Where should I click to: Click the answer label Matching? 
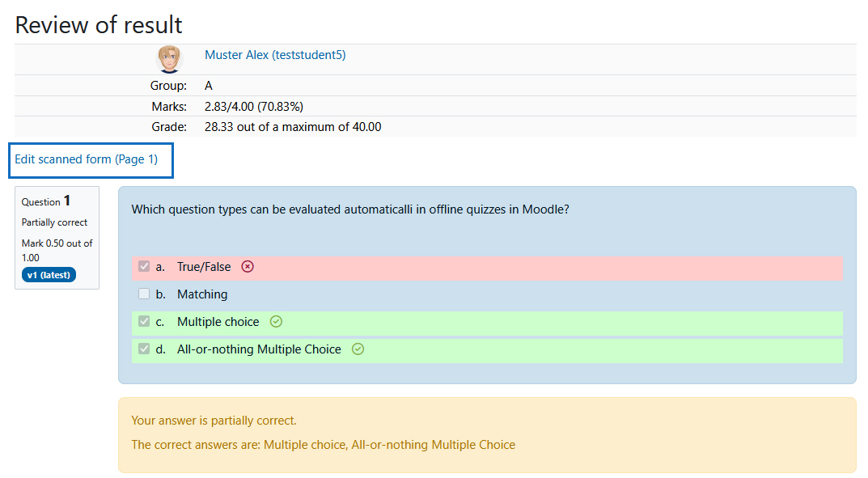click(202, 294)
